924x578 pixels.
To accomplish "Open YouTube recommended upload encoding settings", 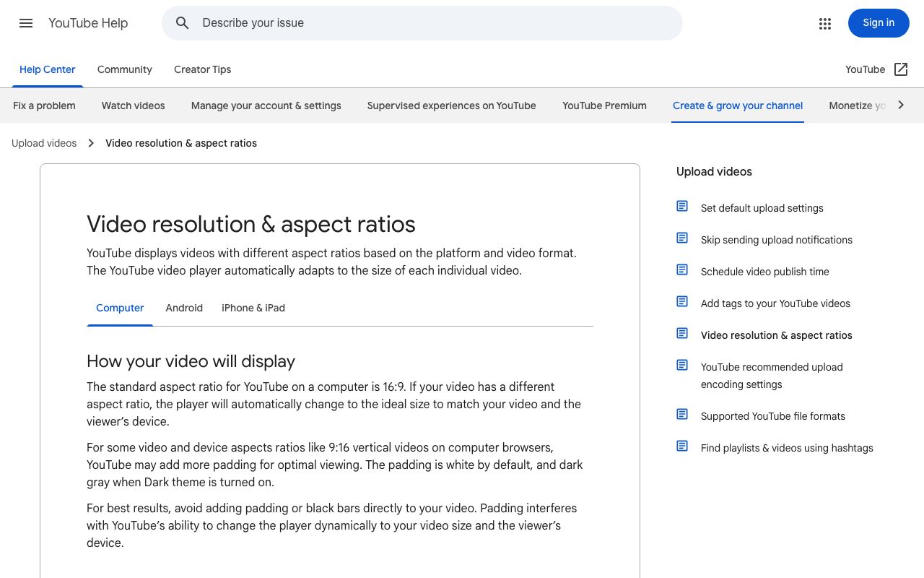I will (x=772, y=376).
